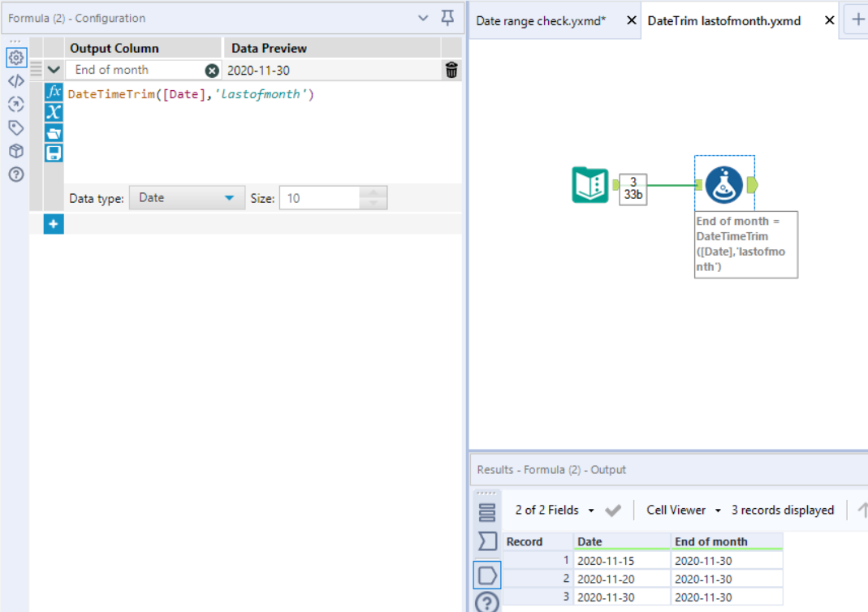Pin the Formula Configuration panel
868x612 pixels.
(x=446, y=18)
